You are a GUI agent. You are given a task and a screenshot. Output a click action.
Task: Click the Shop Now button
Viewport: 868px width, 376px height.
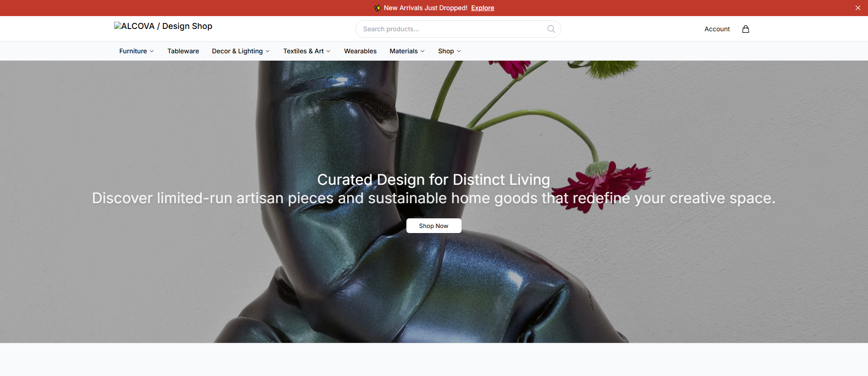(434, 226)
